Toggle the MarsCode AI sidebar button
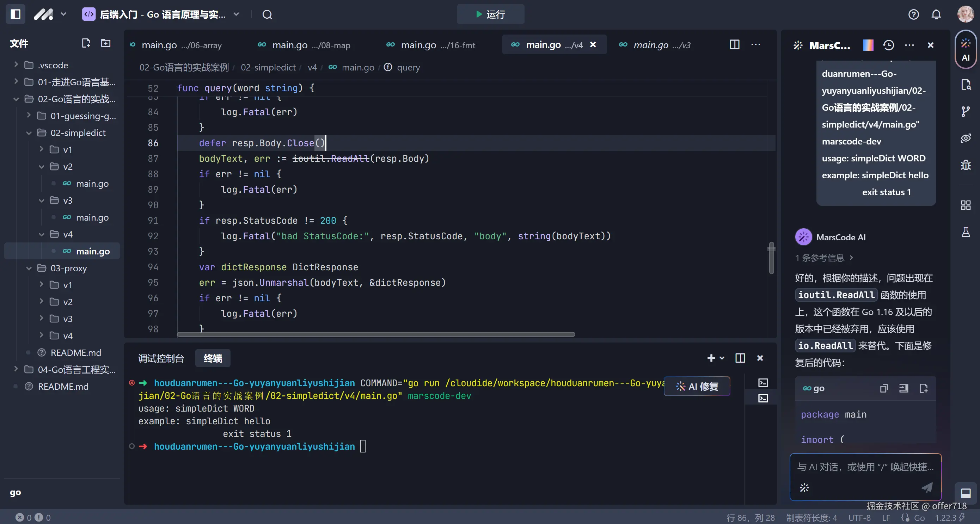Viewport: 980px width, 524px height. [x=965, y=49]
